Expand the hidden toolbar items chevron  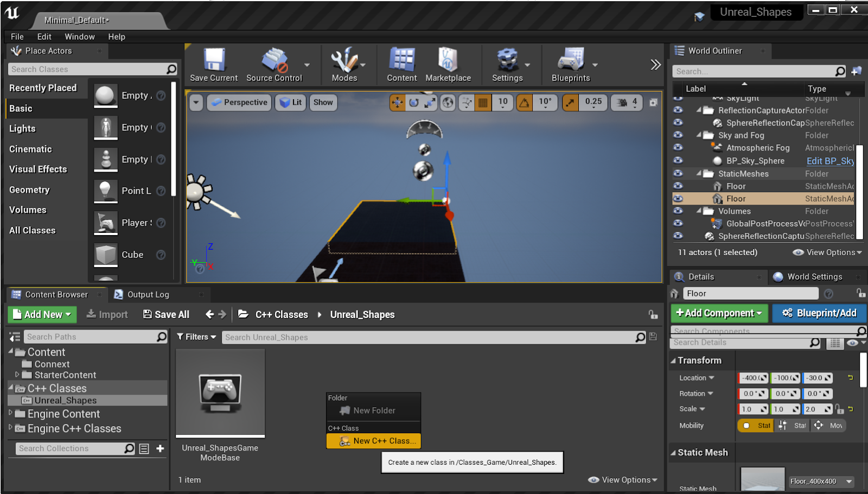pyautogui.click(x=655, y=65)
